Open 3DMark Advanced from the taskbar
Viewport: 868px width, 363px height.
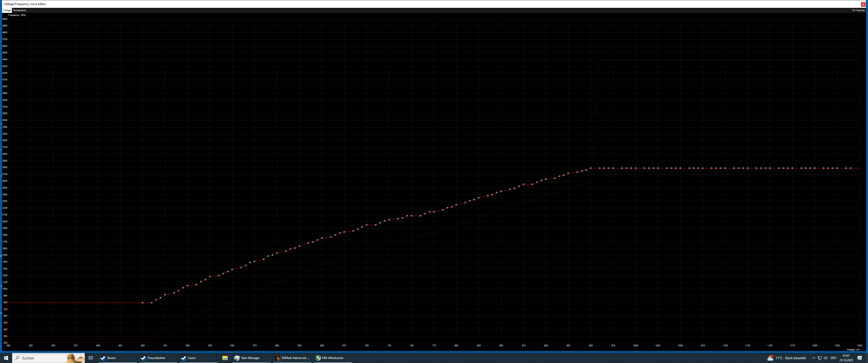(x=292, y=358)
